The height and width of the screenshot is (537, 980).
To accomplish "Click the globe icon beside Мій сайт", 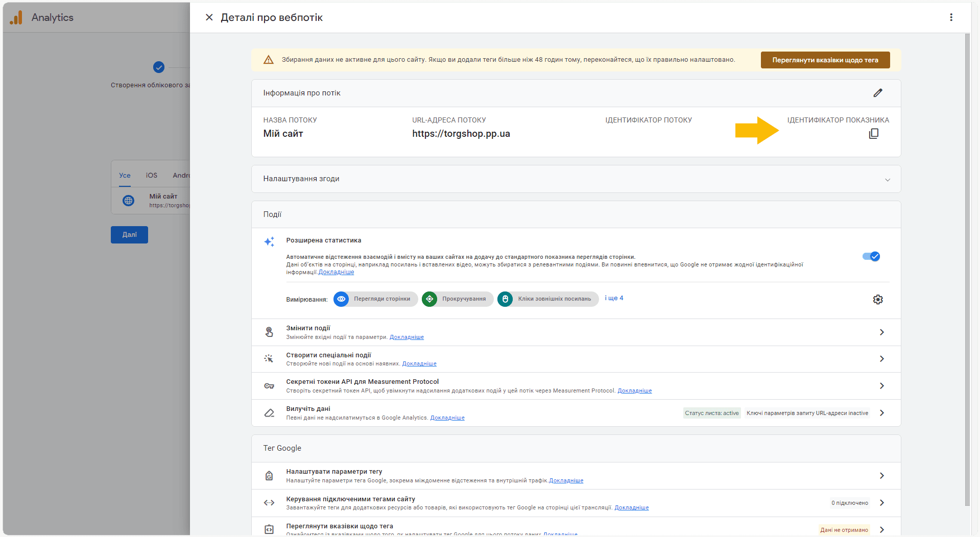I will [129, 201].
